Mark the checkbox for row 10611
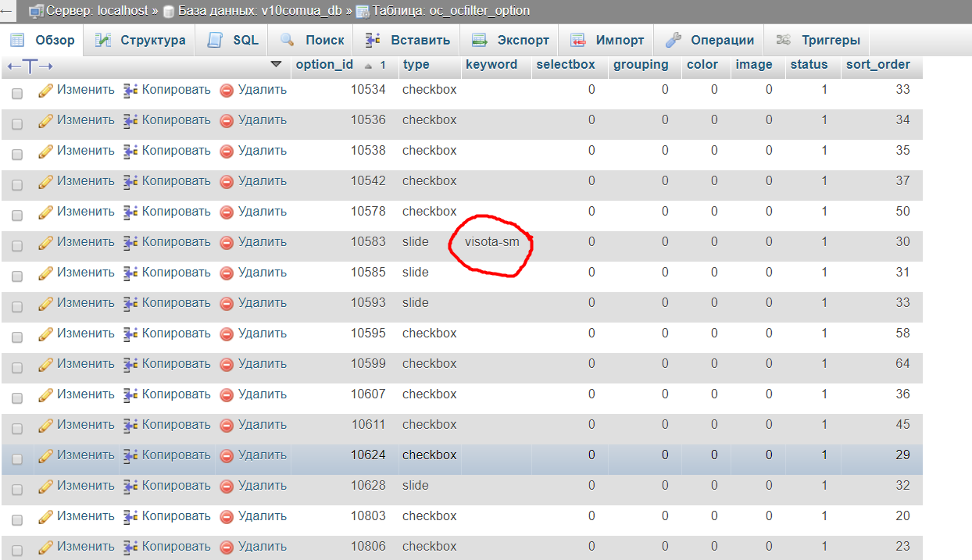The width and height of the screenshot is (972, 560). 17,429
